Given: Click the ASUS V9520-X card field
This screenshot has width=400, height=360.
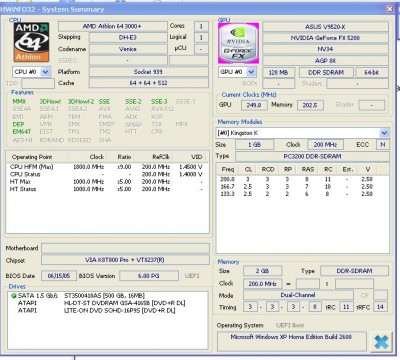Looking at the screenshot, I should [325, 27].
